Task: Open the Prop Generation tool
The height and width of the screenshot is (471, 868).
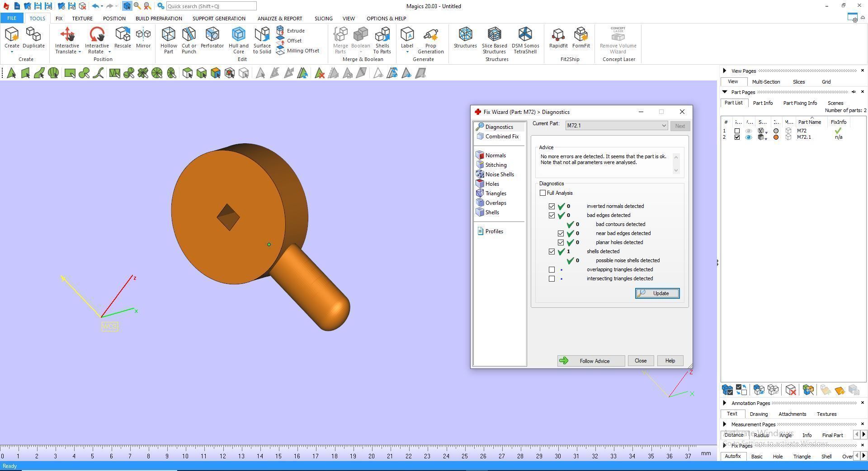Action: 431,40
